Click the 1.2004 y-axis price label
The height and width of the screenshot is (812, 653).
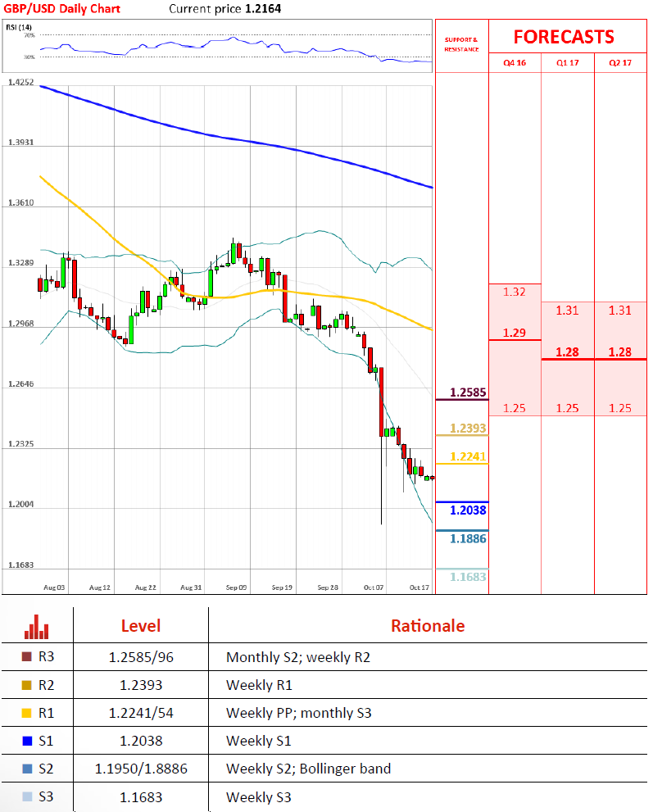point(20,505)
